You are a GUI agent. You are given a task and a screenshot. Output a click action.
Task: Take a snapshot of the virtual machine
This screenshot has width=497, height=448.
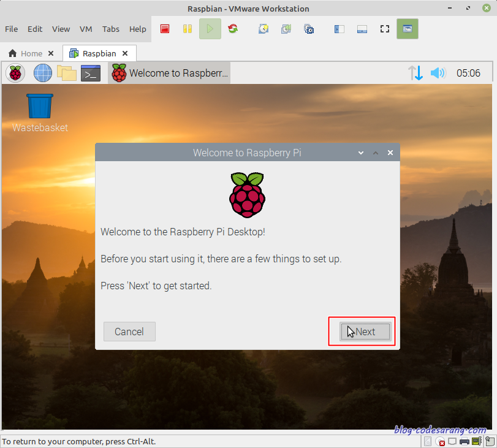[x=264, y=29]
